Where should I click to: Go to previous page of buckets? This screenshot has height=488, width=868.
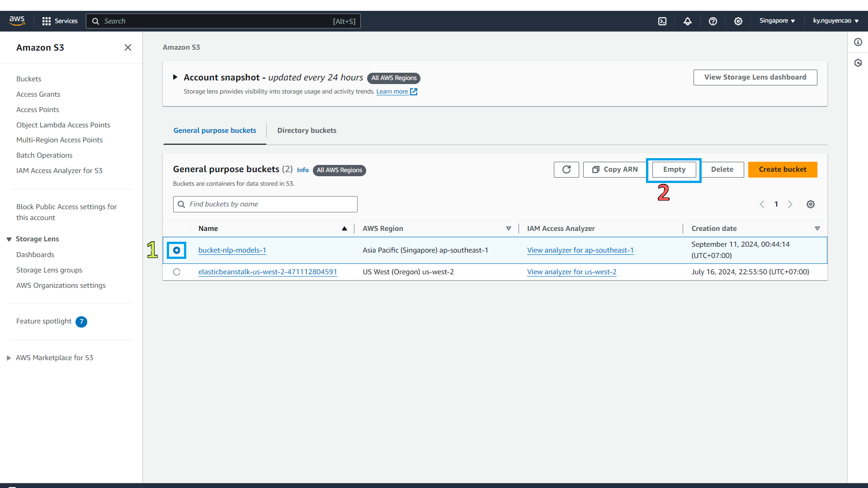(762, 204)
